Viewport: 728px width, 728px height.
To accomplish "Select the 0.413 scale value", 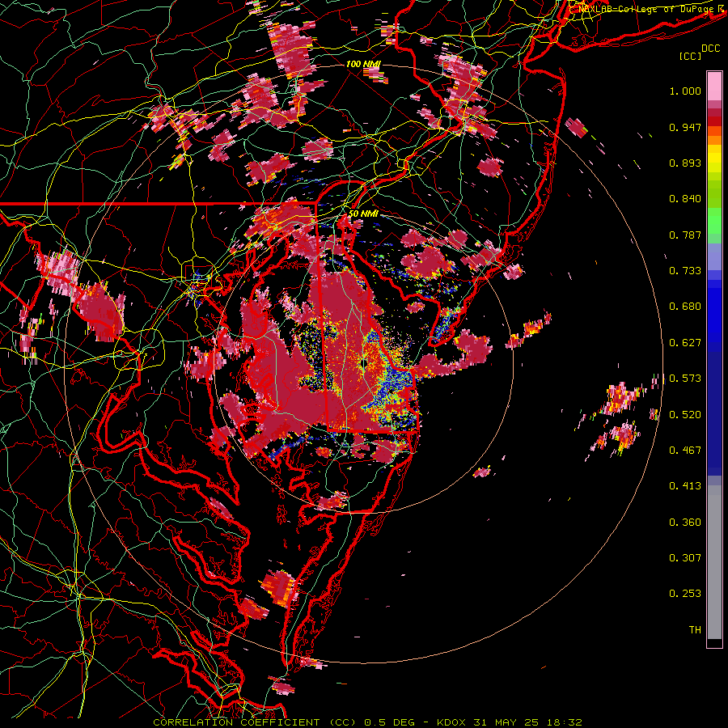I will (x=685, y=486).
